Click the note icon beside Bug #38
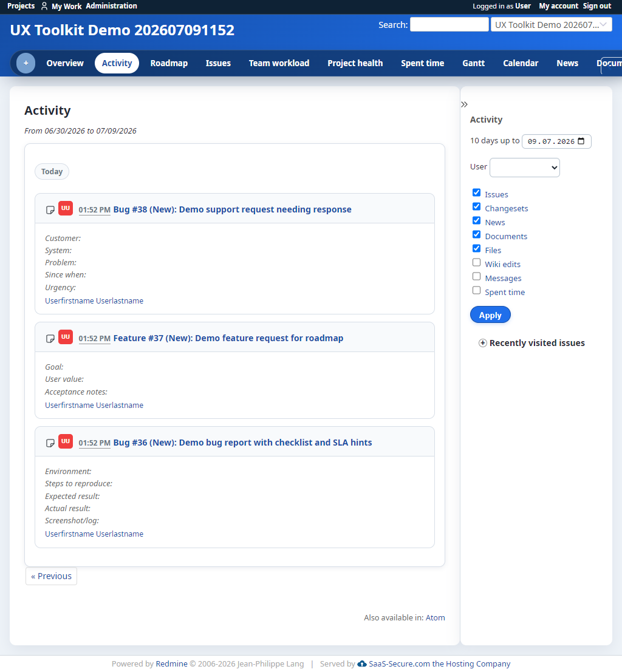Viewport: 622px width, 672px height. pyautogui.click(x=50, y=209)
